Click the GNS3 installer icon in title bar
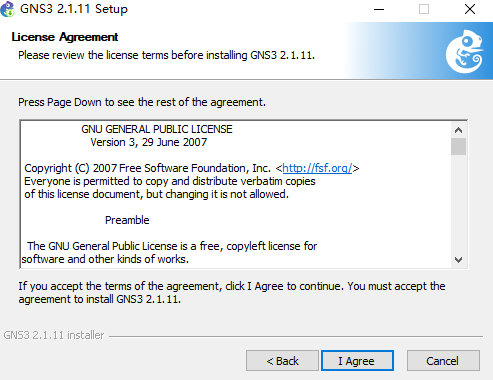 click(7, 9)
